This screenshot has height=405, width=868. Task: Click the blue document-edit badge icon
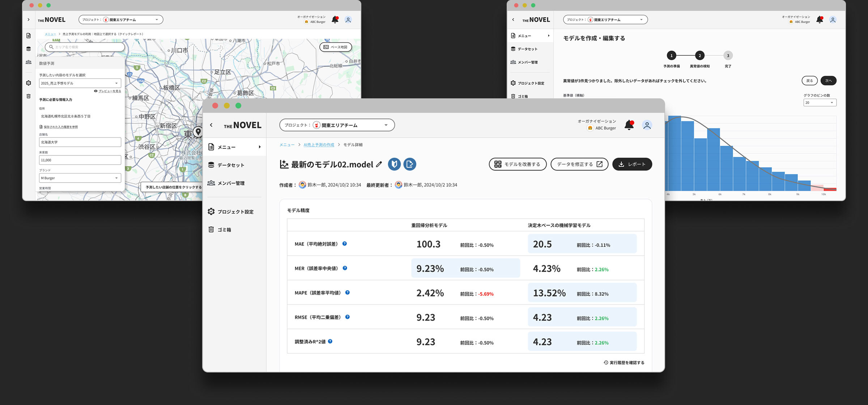pyautogui.click(x=410, y=164)
